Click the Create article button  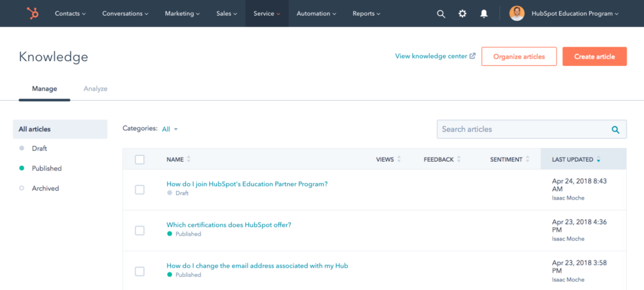coord(594,57)
